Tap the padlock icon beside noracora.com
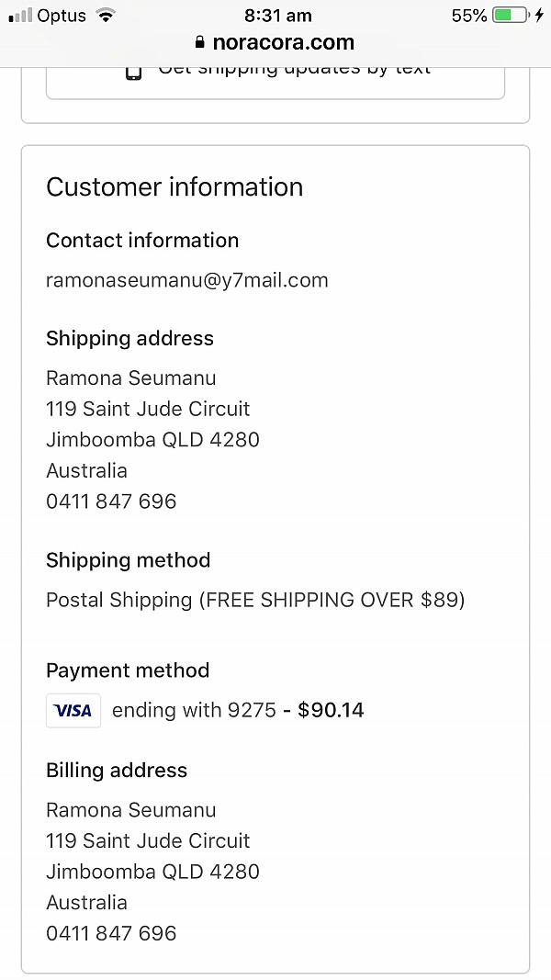The height and width of the screenshot is (980, 551). (x=199, y=42)
